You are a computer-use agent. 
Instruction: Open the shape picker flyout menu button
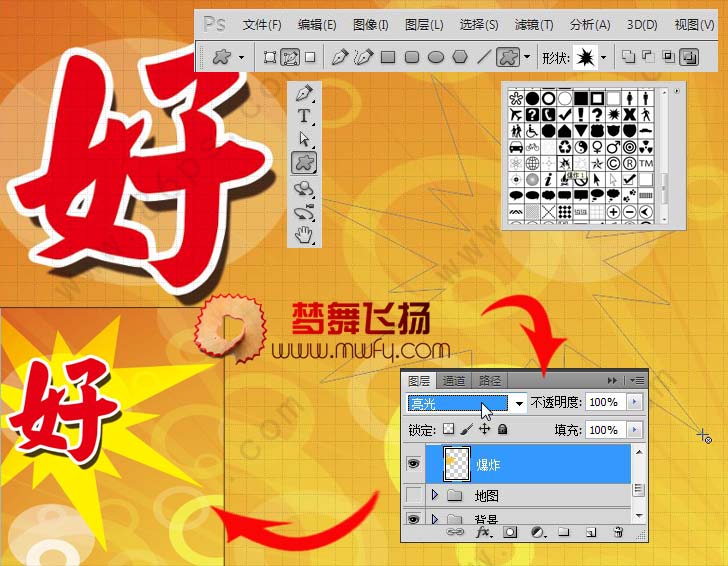click(676, 91)
